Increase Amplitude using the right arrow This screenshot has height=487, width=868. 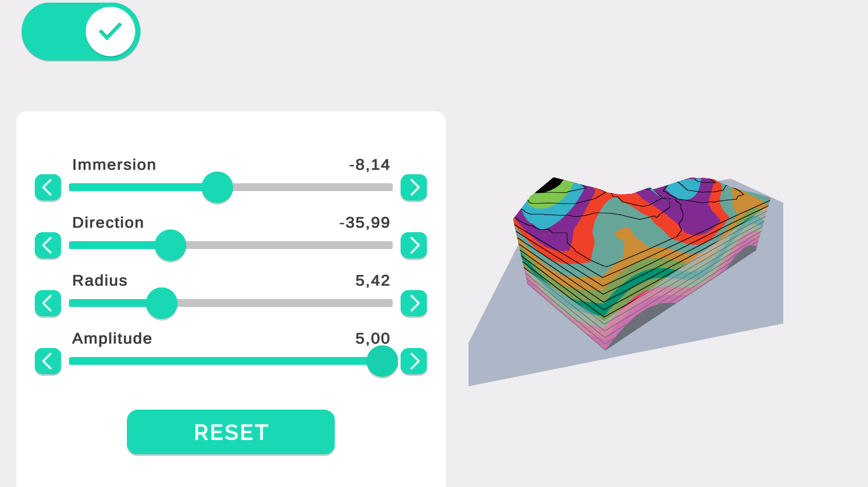pos(414,361)
